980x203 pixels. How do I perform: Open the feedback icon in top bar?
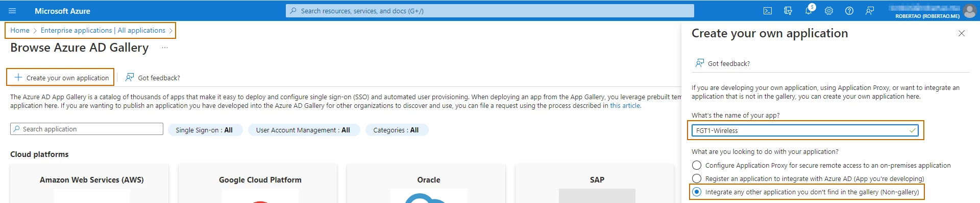click(x=870, y=11)
